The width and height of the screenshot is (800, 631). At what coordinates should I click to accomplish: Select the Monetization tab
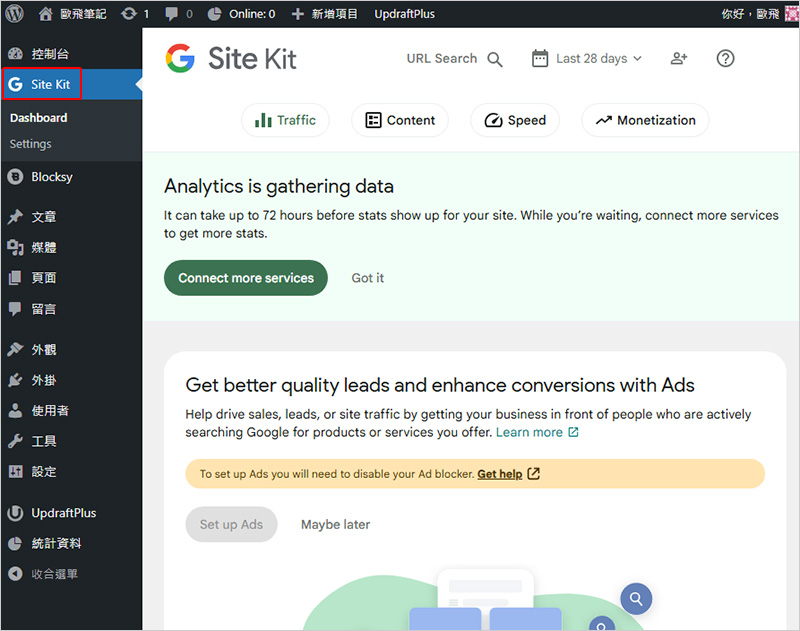tap(645, 120)
